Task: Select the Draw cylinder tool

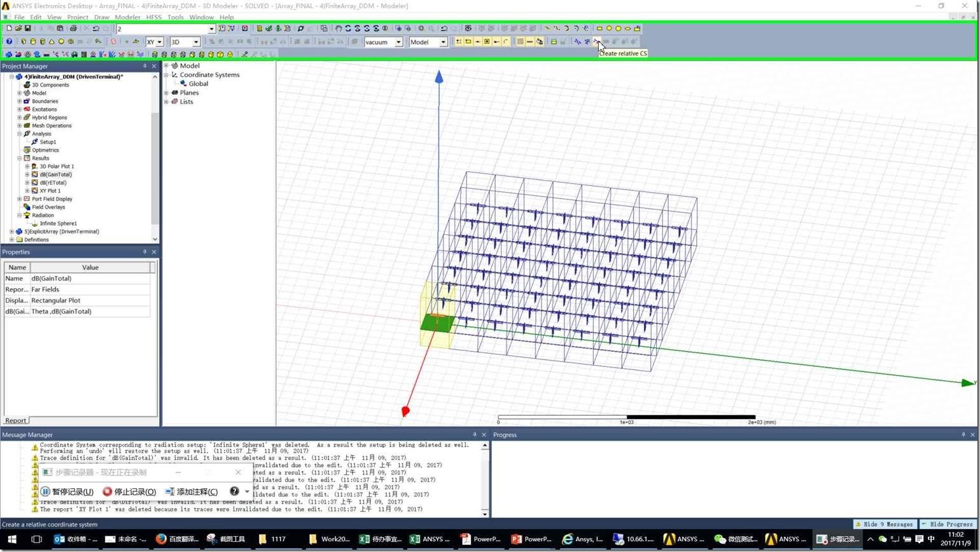Action: pyautogui.click(x=33, y=42)
